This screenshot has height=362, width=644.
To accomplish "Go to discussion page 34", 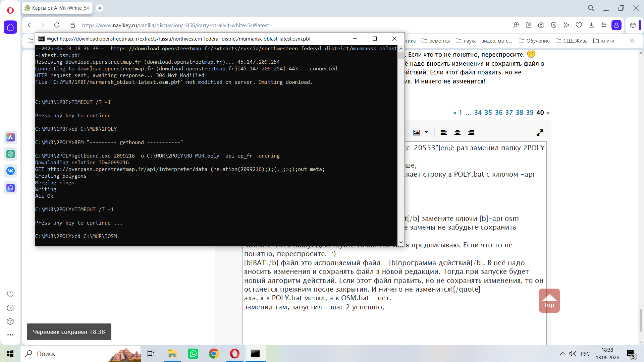I will (x=478, y=113).
